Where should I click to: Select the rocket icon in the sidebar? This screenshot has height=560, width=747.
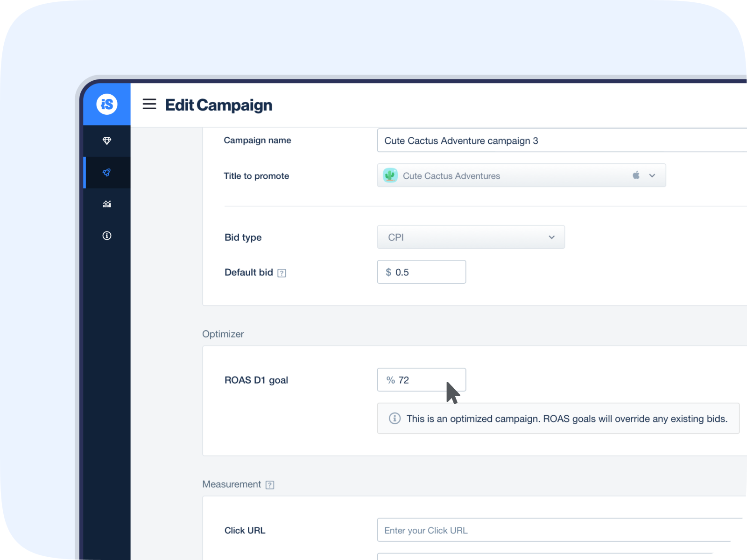click(x=107, y=173)
